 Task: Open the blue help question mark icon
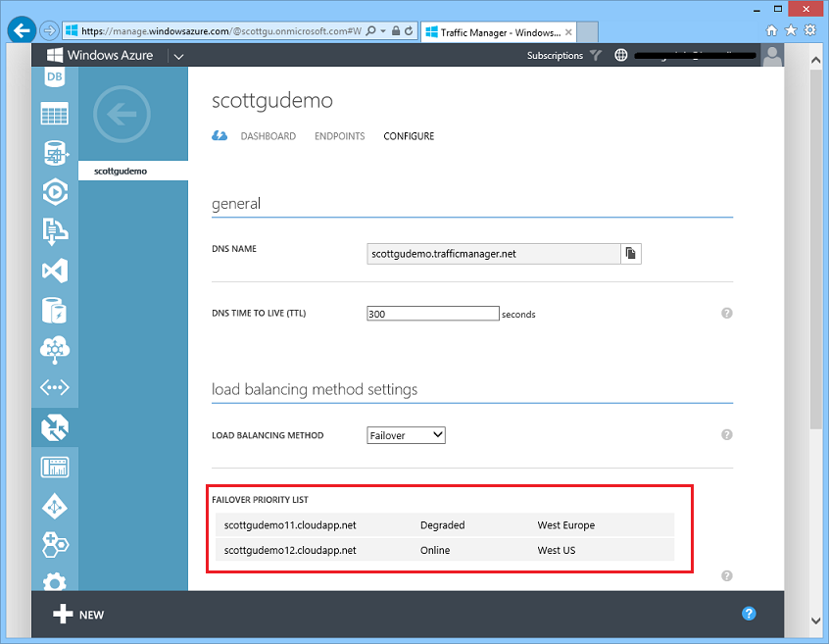pyautogui.click(x=749, y=614)
